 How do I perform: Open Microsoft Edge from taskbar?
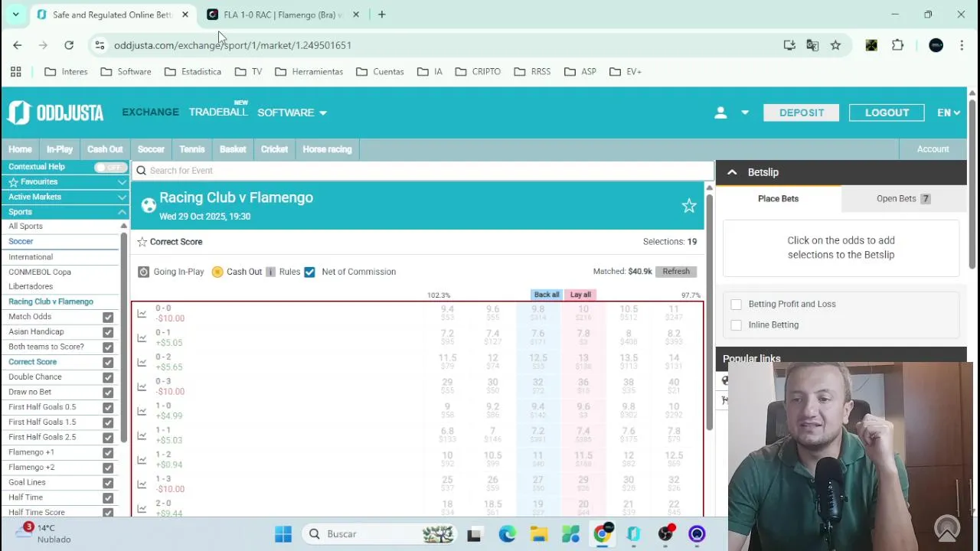click(x=507, y=534)
